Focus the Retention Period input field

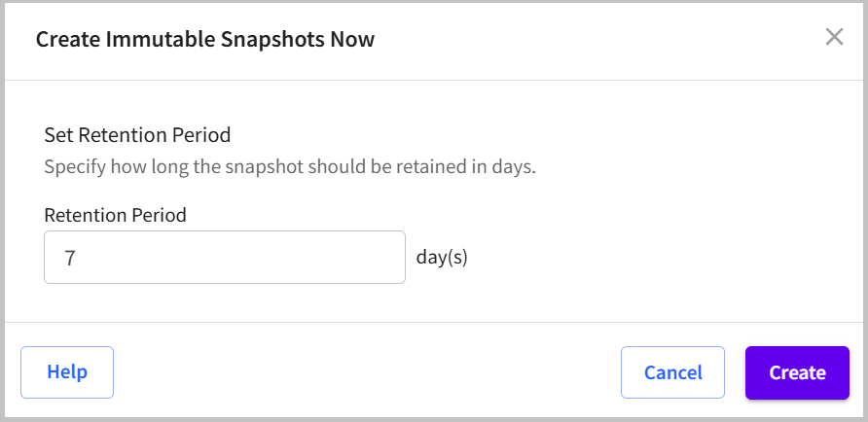[225, 257]
